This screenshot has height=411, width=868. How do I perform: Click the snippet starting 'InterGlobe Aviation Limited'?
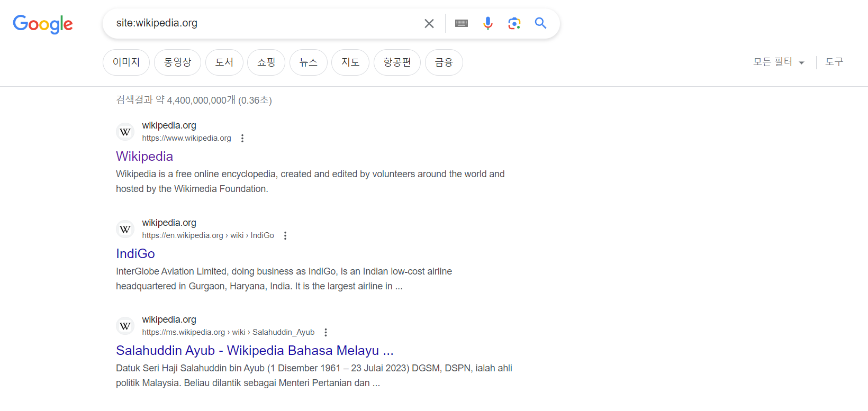coord(284,279)
